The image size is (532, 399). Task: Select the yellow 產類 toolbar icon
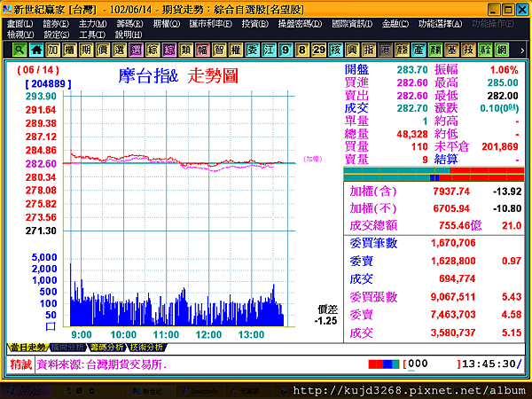point(402,50)
